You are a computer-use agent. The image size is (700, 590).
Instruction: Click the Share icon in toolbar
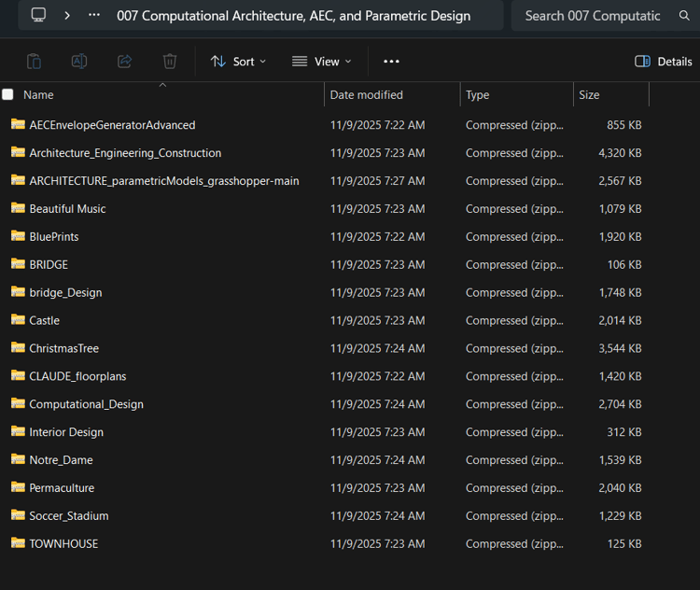tap(124, 62)
